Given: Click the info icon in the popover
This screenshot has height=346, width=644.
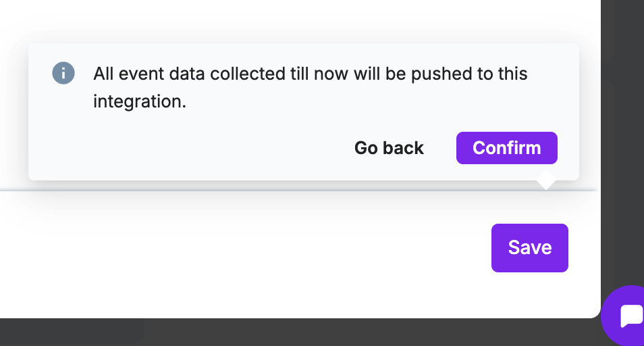Looking at the screenshot, I should point(63,72).
